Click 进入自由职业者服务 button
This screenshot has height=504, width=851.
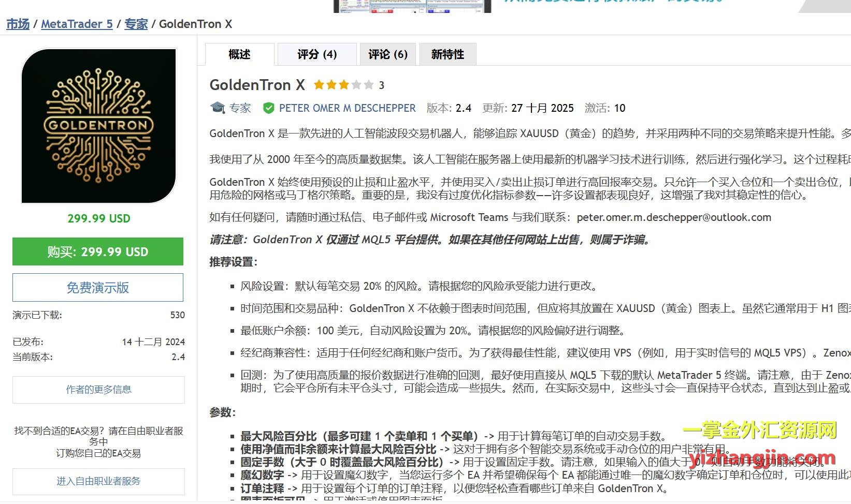(x=98, y=481)
